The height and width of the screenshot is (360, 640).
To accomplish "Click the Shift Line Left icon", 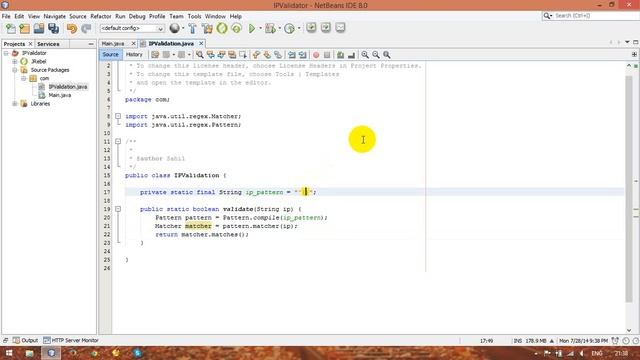I will (292, 55).
